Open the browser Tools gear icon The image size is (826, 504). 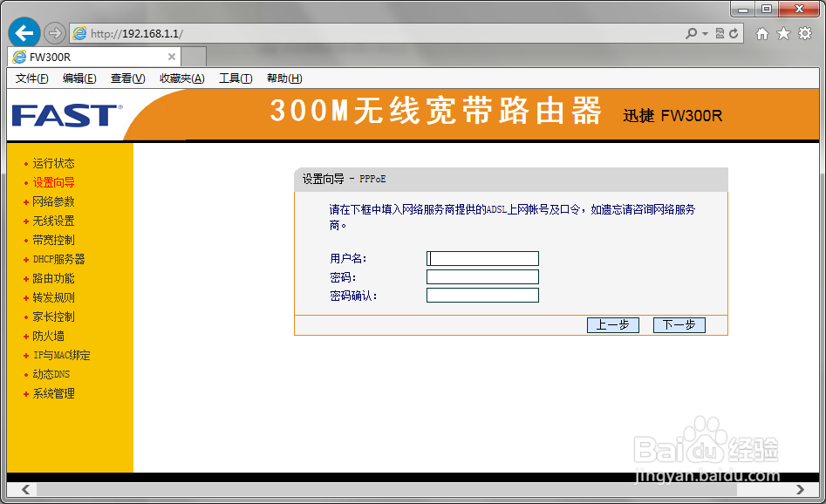click(805, 34)
